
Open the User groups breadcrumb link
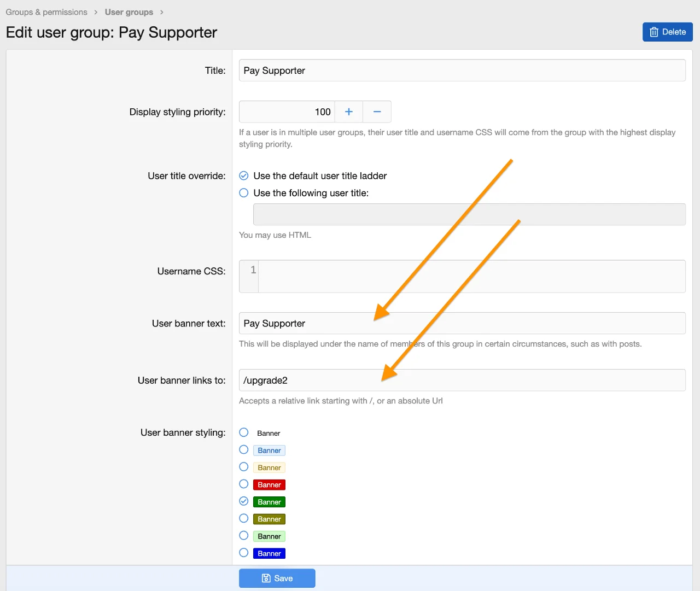tap(129, 12)
